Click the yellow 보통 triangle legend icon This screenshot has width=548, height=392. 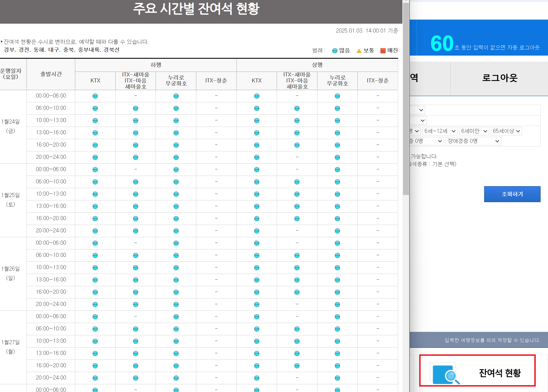point(359,51)
